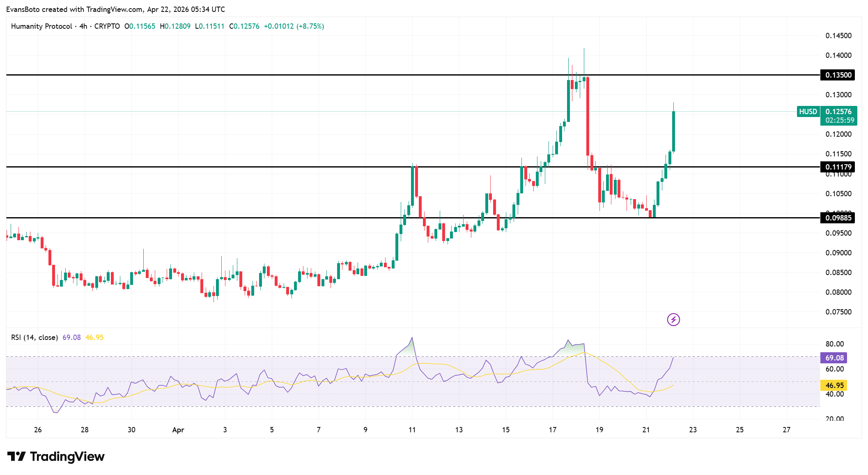The width and height of the screenshot is (868, 475).
Task: Click the purple lightning bolt icon
Action: [673, 319]
